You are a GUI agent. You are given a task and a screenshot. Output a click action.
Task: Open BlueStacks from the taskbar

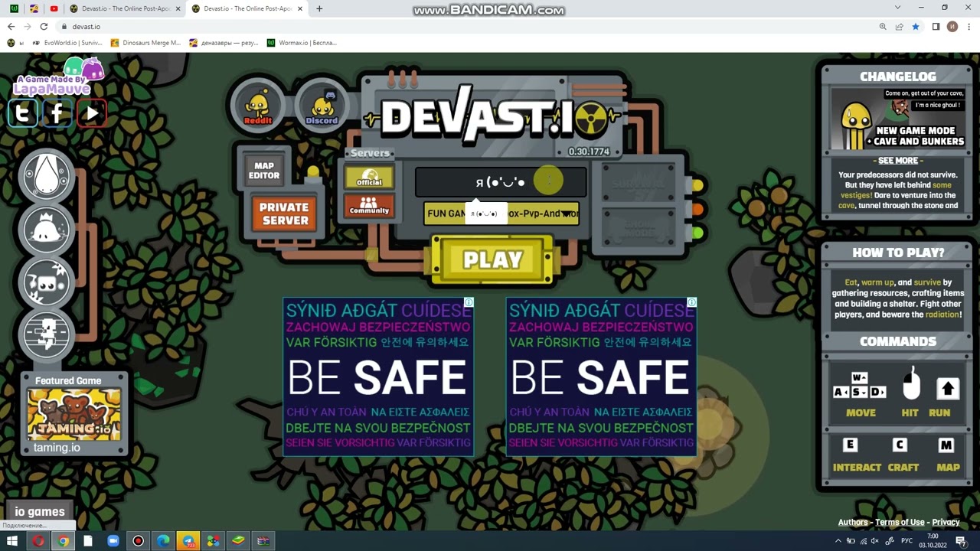tap(238, 541)
